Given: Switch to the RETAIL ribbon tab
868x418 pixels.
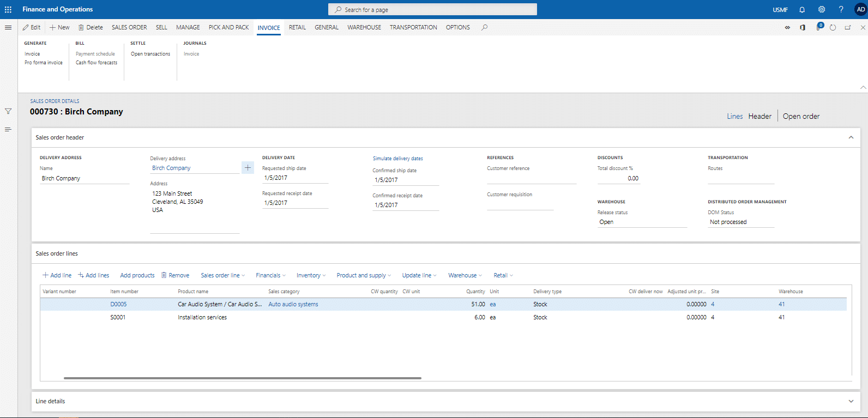Looking at the screenshot, I should [297, 27].
